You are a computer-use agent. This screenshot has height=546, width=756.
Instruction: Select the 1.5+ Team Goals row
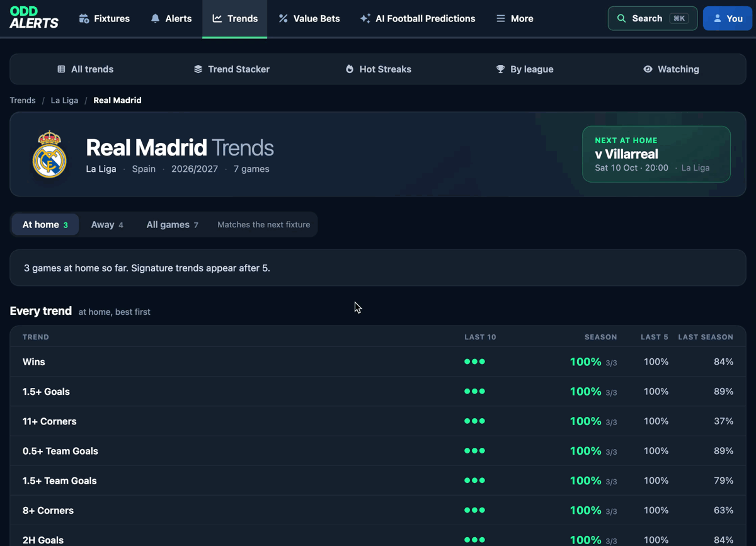(378, 481)
